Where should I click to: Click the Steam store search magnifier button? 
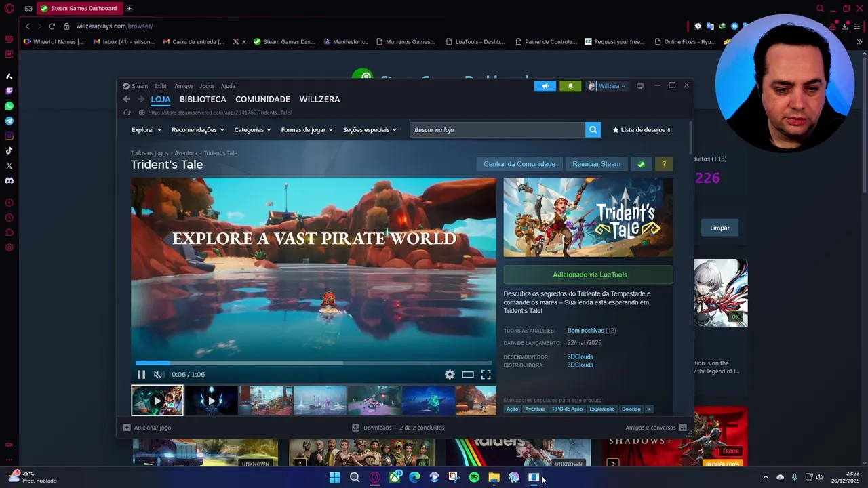[593, 129]
